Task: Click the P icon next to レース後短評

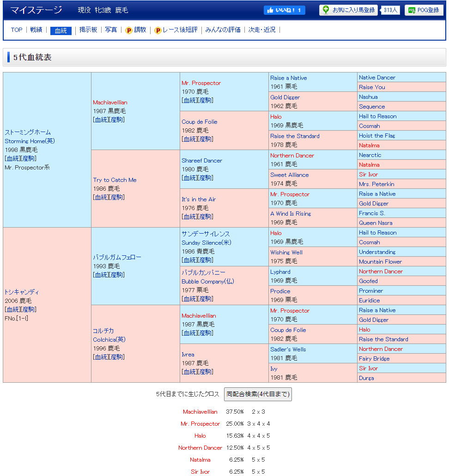Action: tap(158, 30)
